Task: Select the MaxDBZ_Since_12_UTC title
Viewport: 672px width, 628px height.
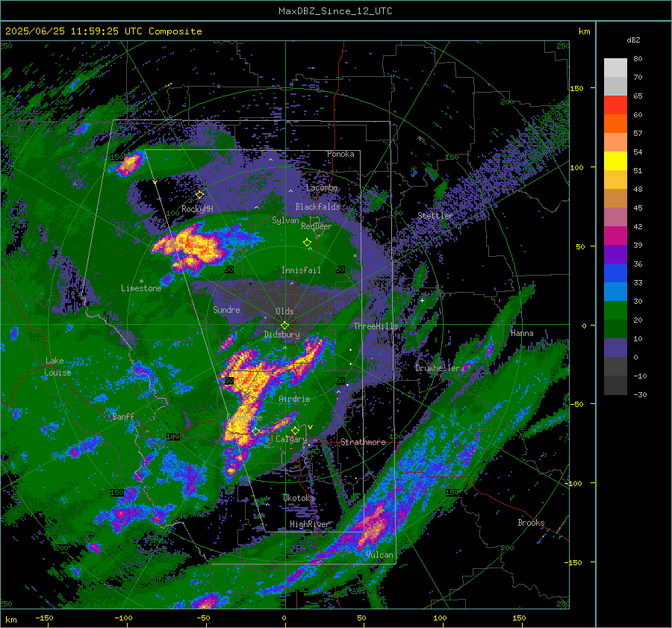Action: point(335,11)
